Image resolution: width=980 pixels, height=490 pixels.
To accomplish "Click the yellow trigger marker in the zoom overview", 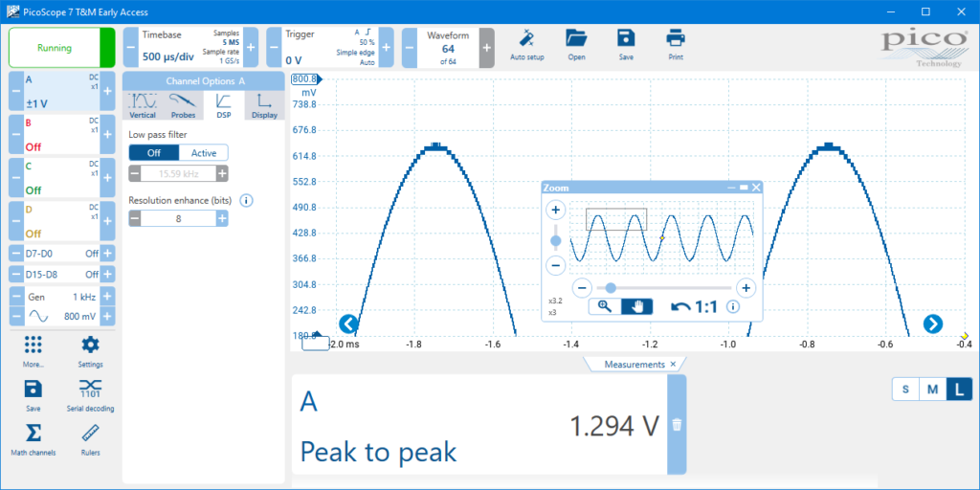I will [662, 238].
